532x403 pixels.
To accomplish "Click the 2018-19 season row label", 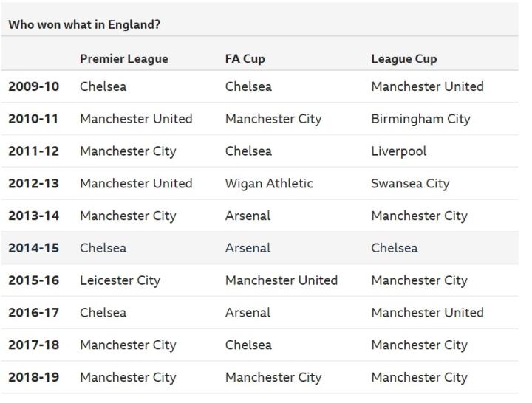I will (33, 377).
